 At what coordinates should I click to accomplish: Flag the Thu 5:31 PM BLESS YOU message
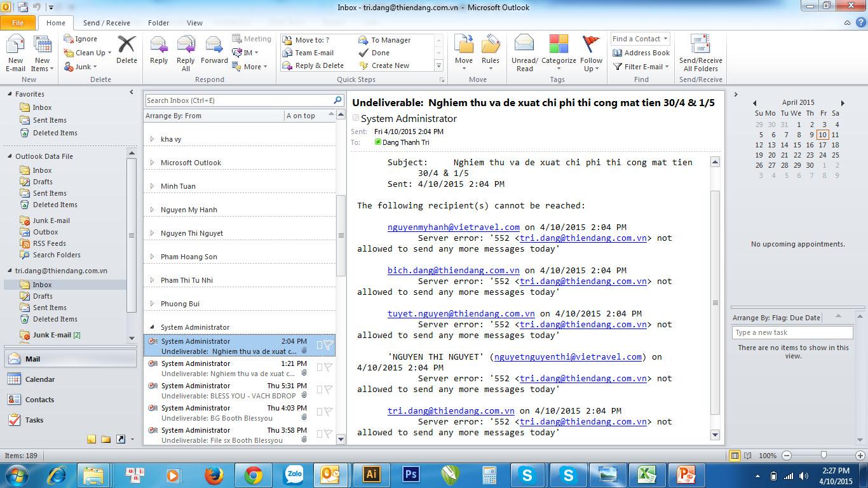tap(329, 390)
